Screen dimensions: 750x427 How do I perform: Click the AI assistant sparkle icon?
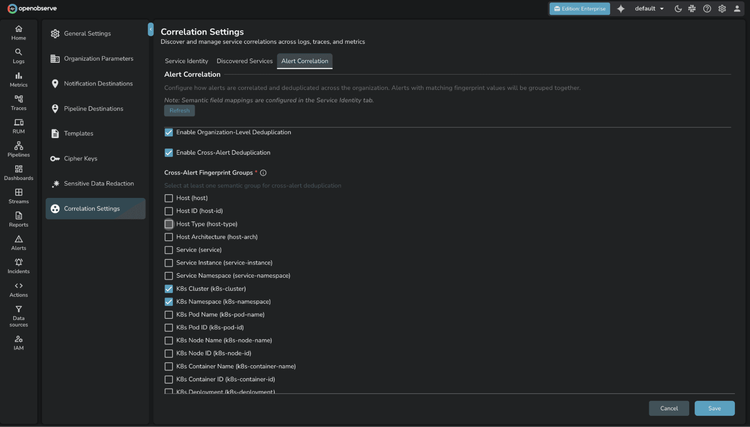coord(621,8)
